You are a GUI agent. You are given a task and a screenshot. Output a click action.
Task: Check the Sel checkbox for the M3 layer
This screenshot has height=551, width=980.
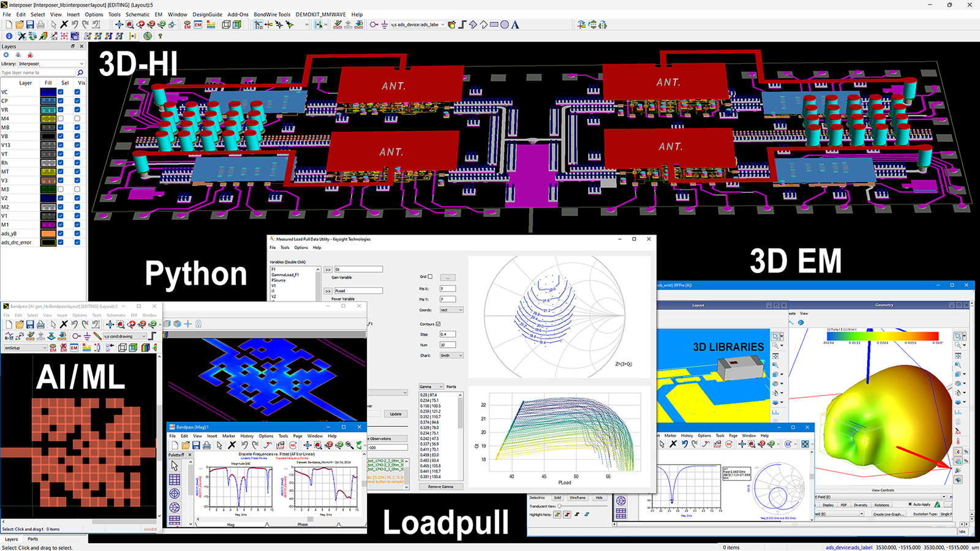point(61,189)
